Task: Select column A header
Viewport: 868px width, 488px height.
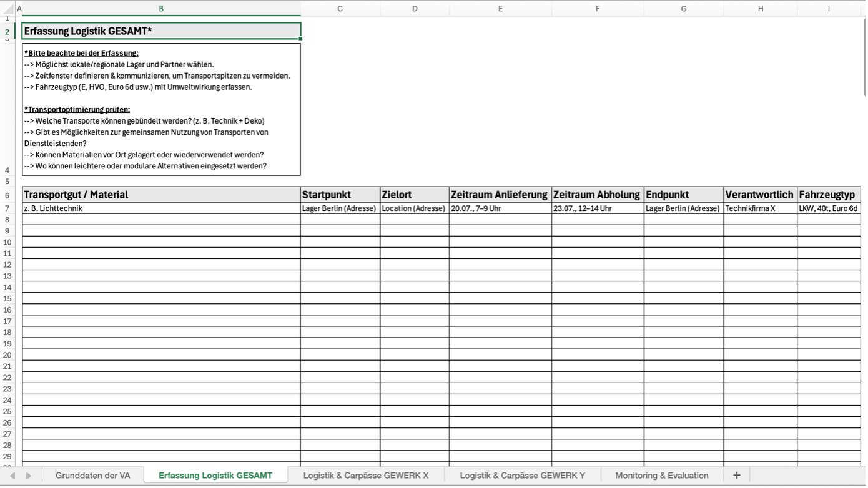Action: tap(19, 9)
